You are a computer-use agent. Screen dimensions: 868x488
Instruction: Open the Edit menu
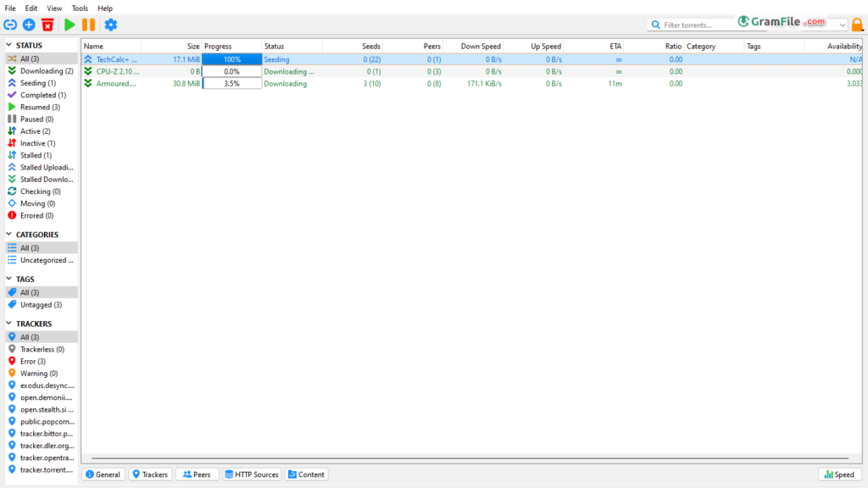(x=31, y=8)
